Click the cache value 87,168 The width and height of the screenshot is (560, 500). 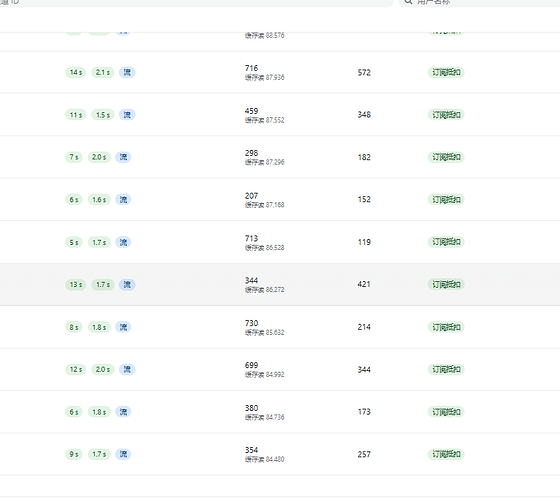[275, 205]
